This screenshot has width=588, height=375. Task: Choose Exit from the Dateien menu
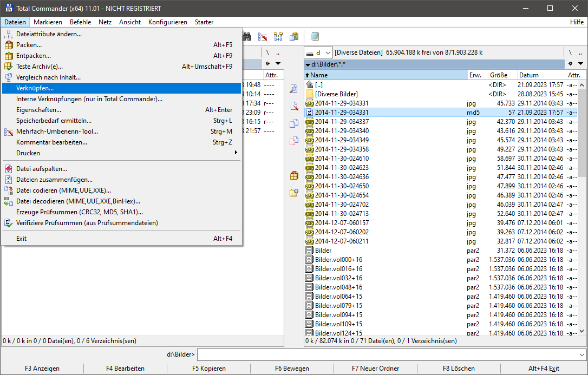click(x=121, y=239)
